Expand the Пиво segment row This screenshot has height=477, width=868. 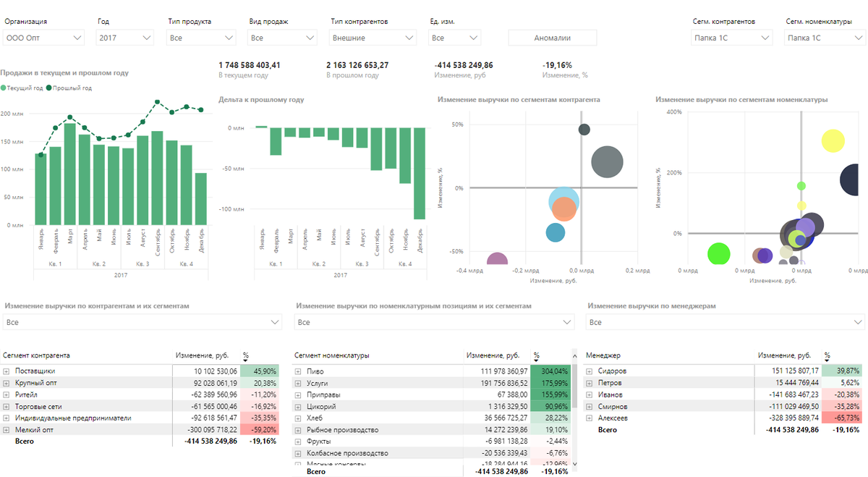[299, 371]
